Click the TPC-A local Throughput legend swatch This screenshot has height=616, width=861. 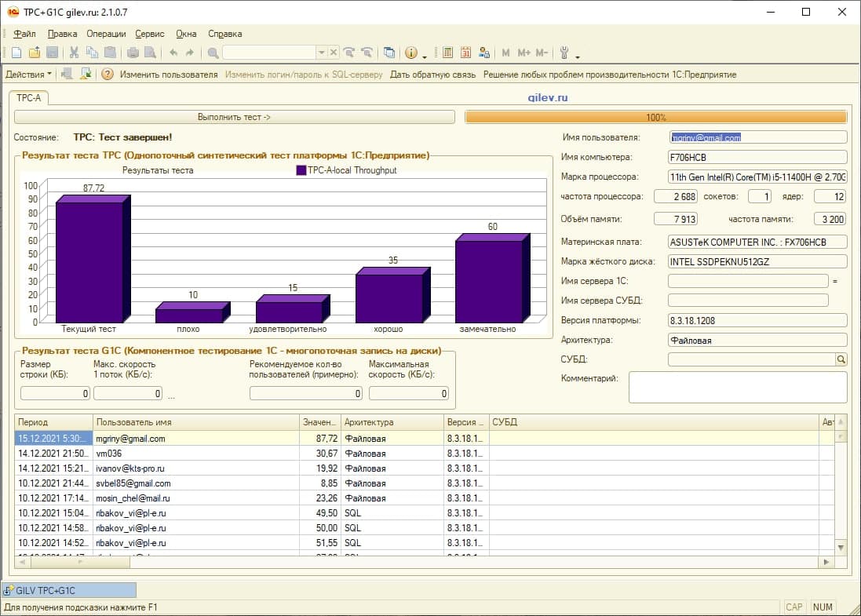pyautogui.click(x=301, y=170)
